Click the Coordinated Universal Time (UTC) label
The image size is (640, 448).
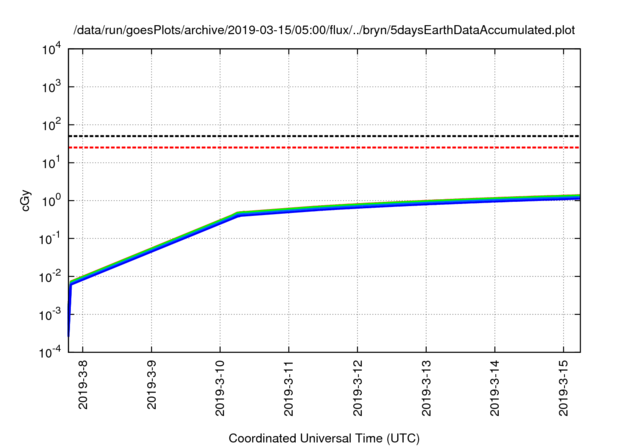tap(324, 438)
